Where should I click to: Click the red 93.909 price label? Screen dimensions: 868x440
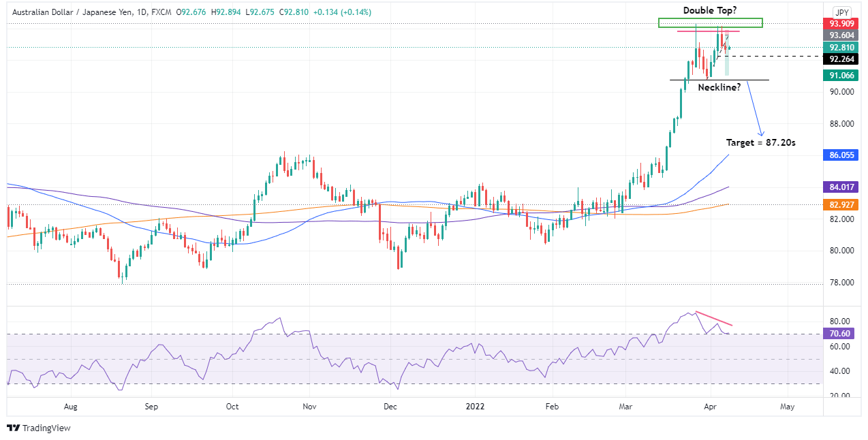[x=841, y=23]
